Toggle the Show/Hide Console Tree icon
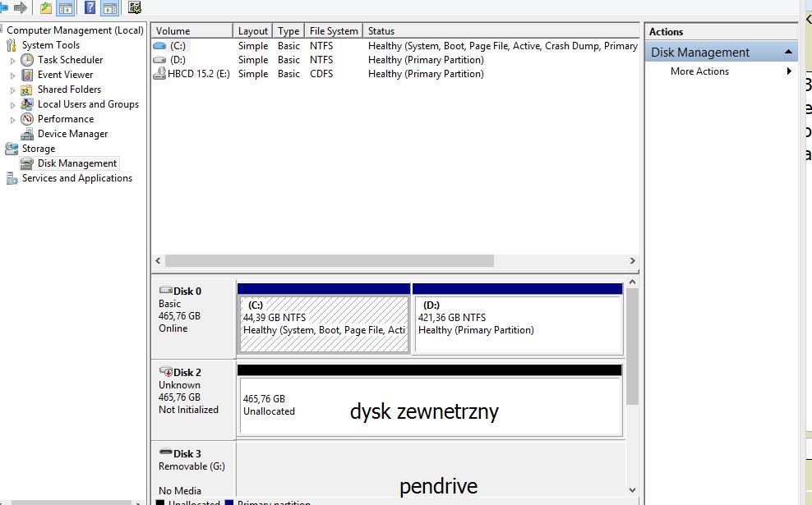 66,7
